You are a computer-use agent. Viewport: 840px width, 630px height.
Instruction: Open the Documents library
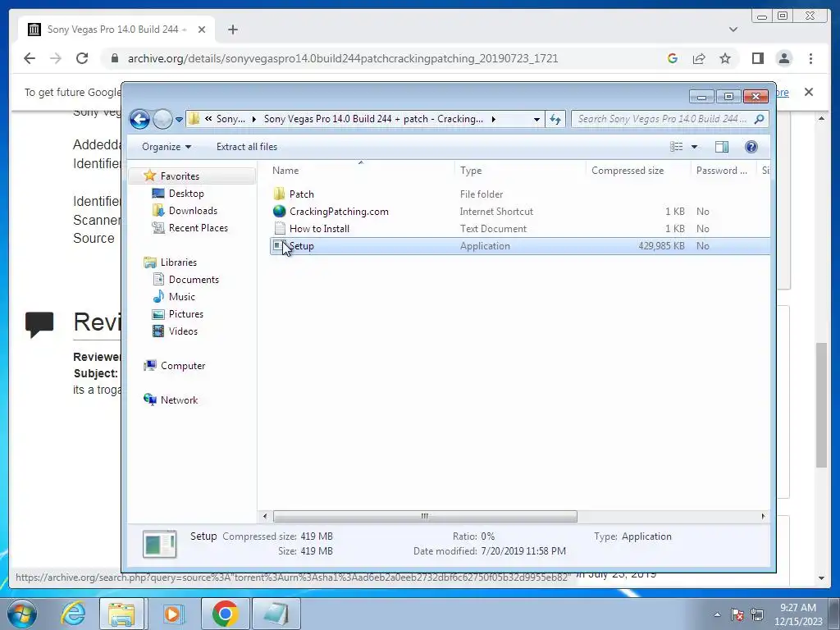click(x=194, y=280)
